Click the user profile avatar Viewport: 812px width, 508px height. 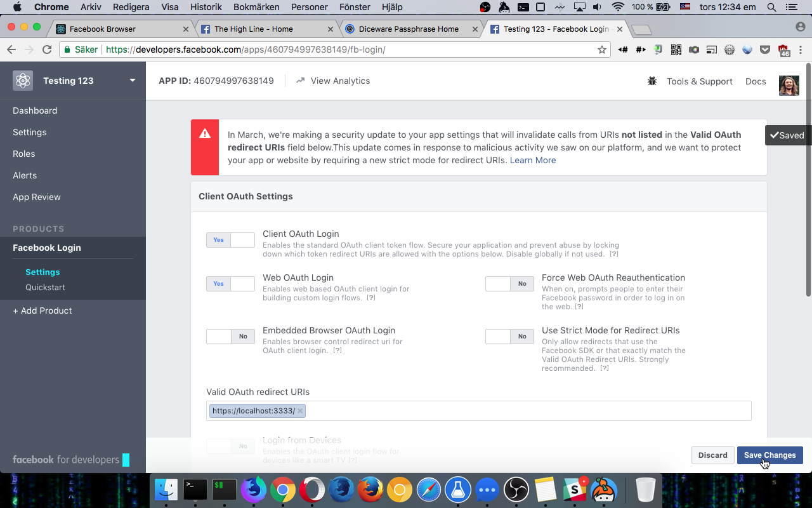(x=789, y=85)
